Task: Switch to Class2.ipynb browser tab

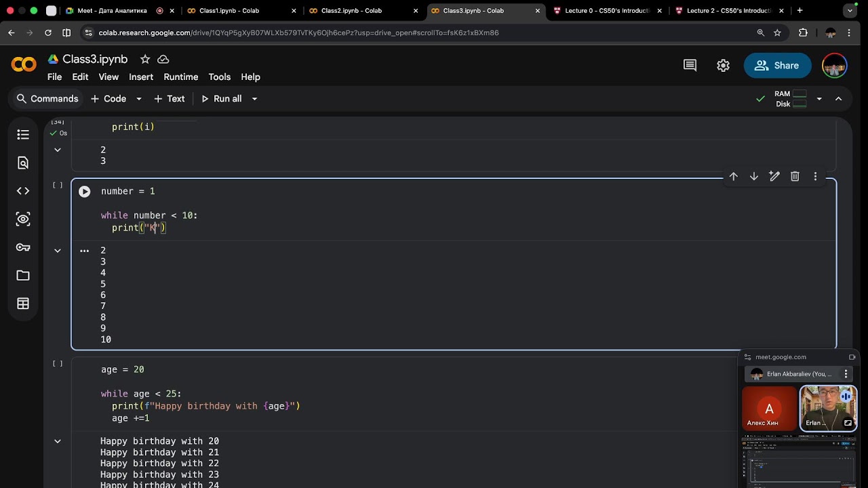Action: click(x=363, y=11)
